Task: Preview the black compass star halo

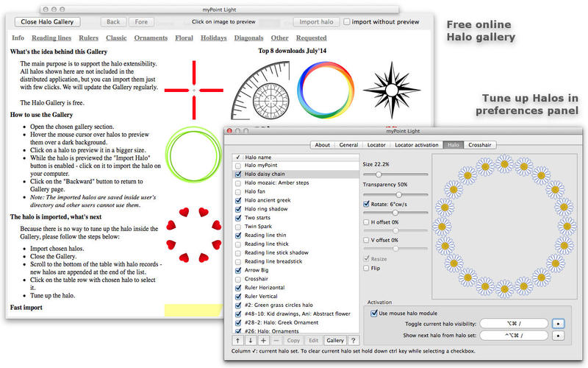Action: tap(392, 90)
